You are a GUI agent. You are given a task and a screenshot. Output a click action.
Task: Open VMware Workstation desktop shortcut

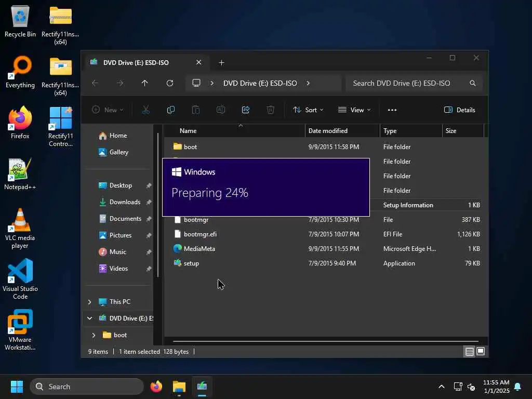coord(20,330)
